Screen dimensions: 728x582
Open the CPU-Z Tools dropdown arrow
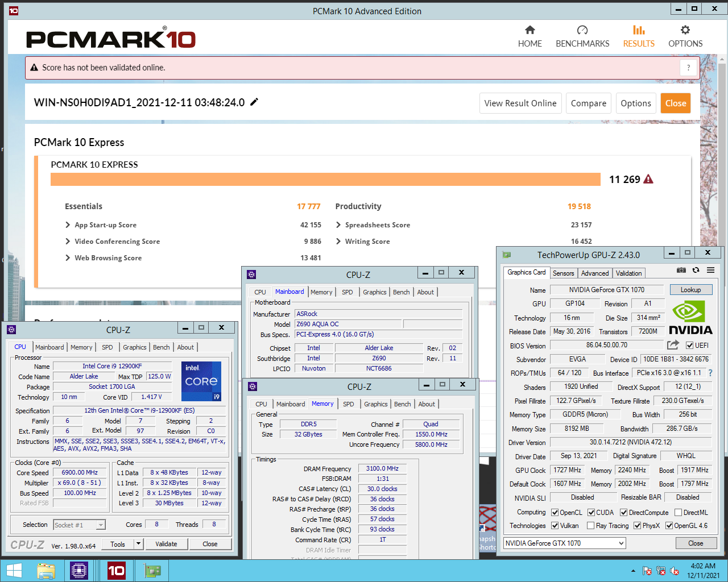coord(138,544)
